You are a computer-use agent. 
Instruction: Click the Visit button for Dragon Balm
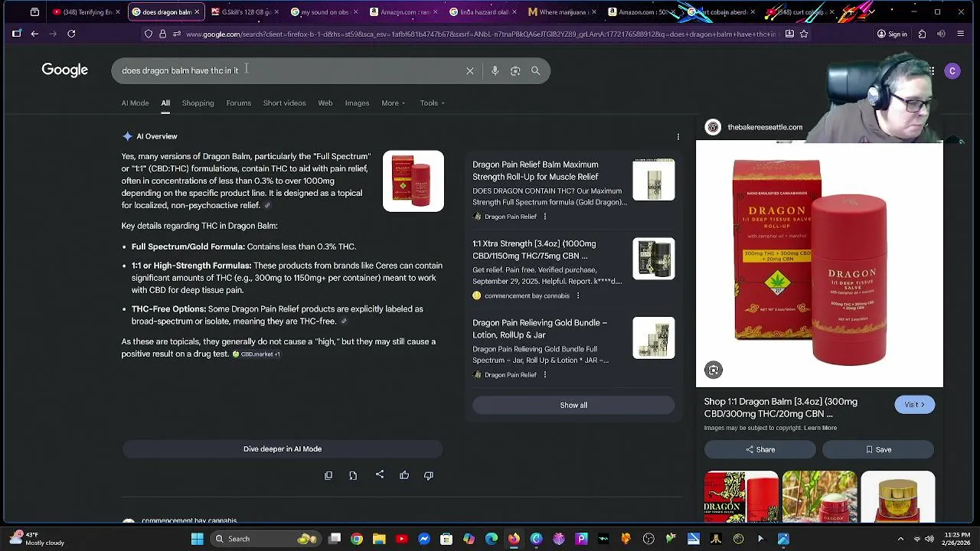click(914, 405)
